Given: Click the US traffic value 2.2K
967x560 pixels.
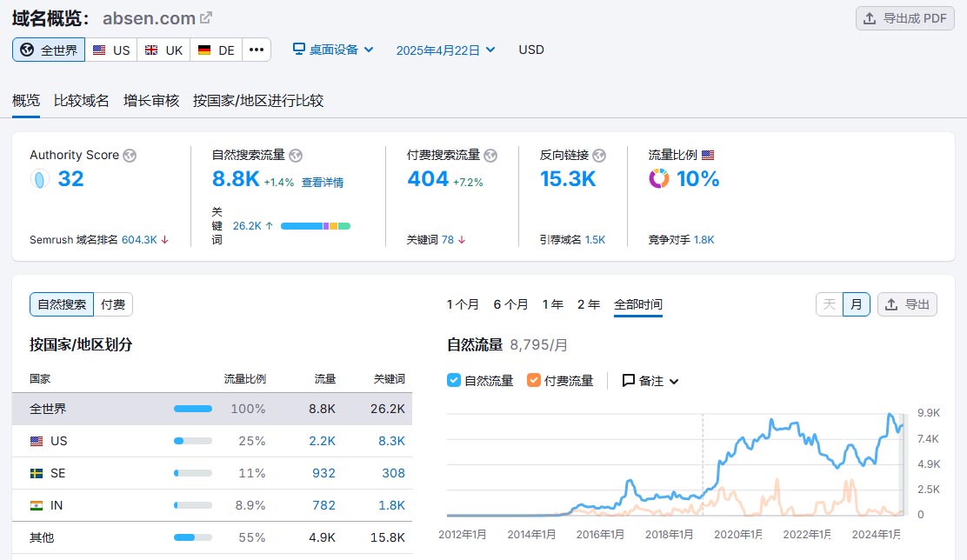Looking at the screenshot, I should tap(322, 441).
